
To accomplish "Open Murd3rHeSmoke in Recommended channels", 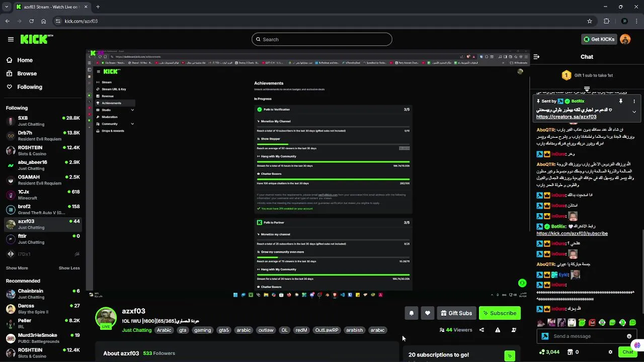I will (x=43, y=338).
